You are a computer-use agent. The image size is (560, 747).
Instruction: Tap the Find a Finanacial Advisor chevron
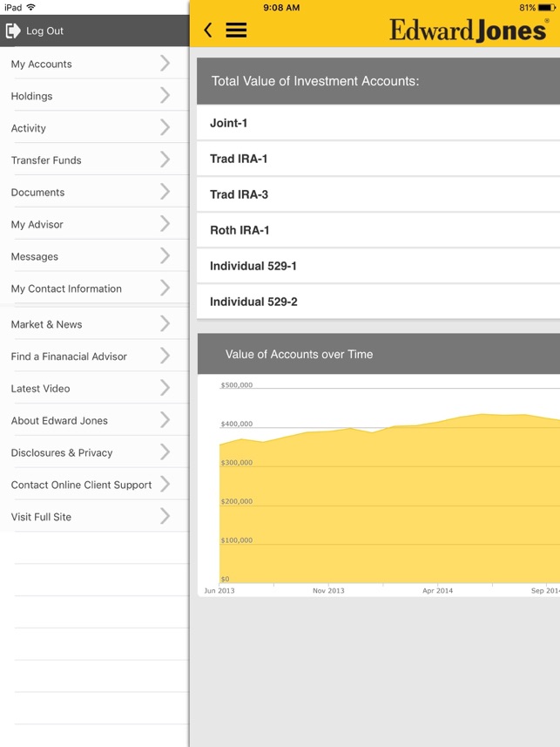[165, 356]
